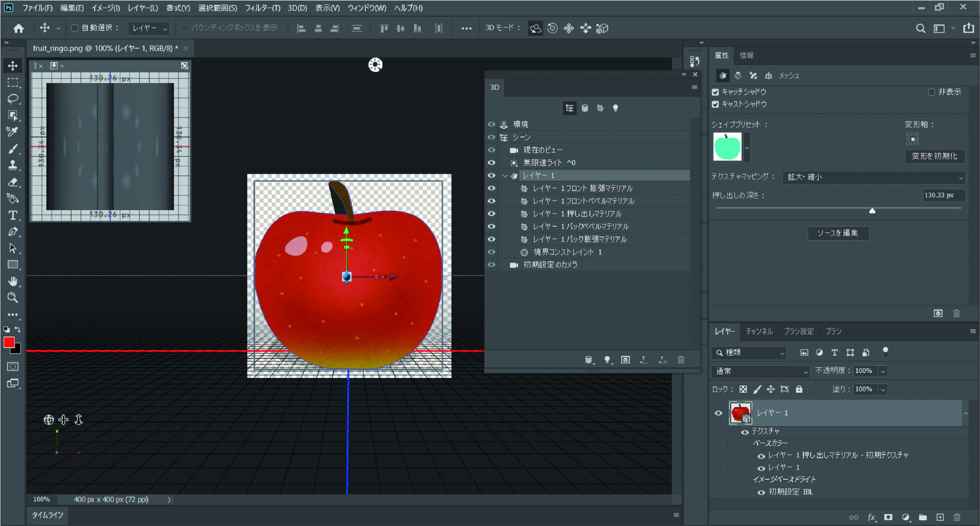Click the 変形を初期化 button
The image size is (980, 526).
pos(934,156)
